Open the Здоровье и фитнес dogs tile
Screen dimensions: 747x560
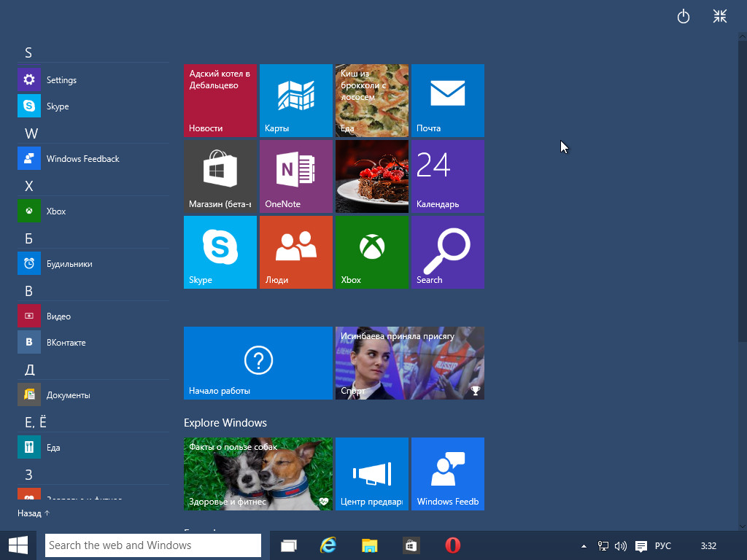coord(258,474)
